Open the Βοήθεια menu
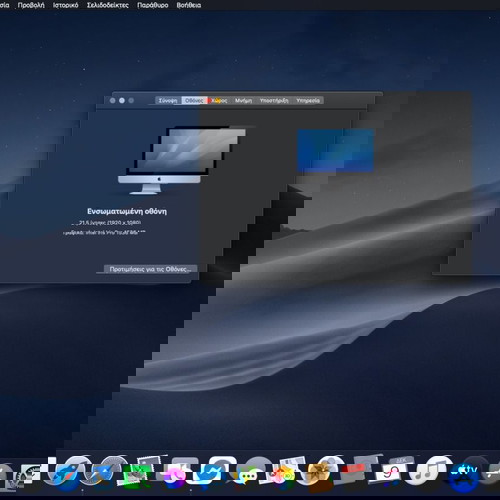 pyautogui.click(x=189, y=5)
